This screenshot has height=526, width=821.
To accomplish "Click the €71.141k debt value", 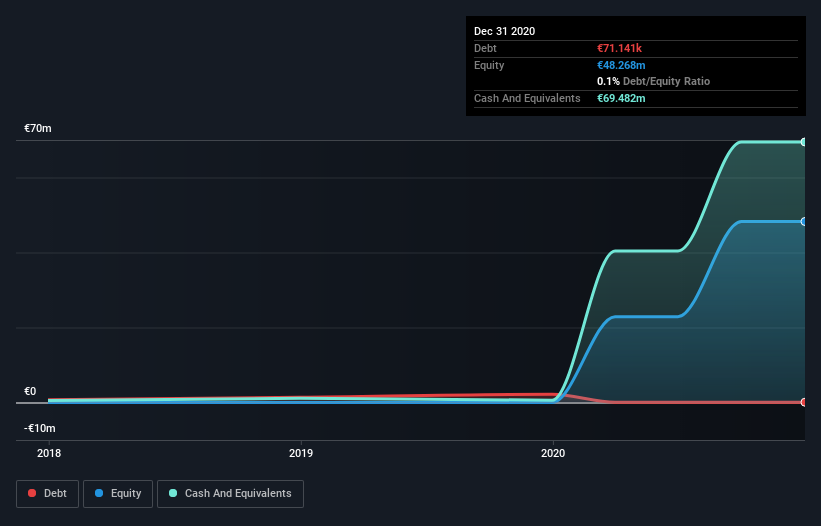I will pyautogui.click(x=619, y=48).
